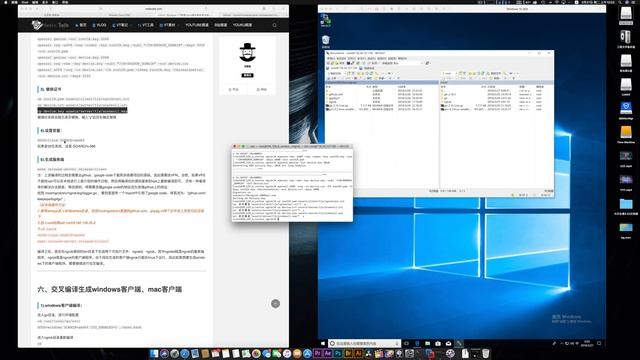The height and width of the screenshot is (360, 640).
Task: Click the highlighted cp device.key command line
Action: pos(82,111)
